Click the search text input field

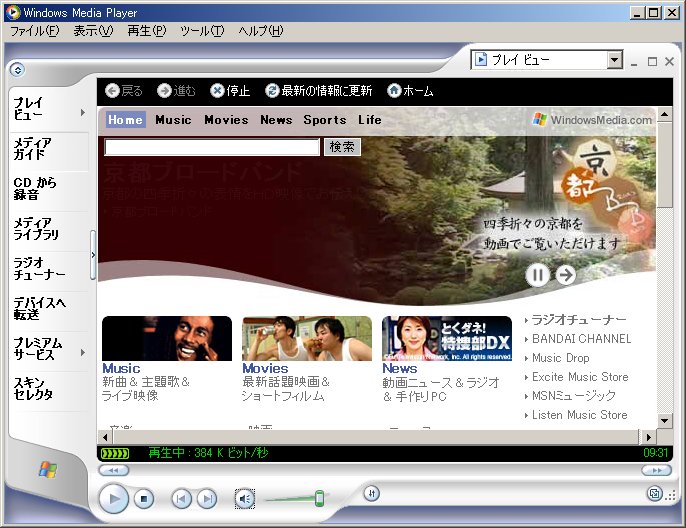[212, 147]
